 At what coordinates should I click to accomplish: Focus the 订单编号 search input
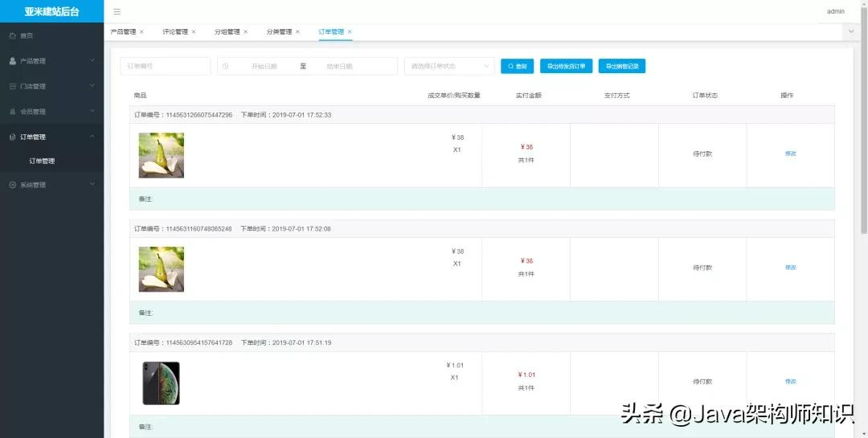[165, 66]
